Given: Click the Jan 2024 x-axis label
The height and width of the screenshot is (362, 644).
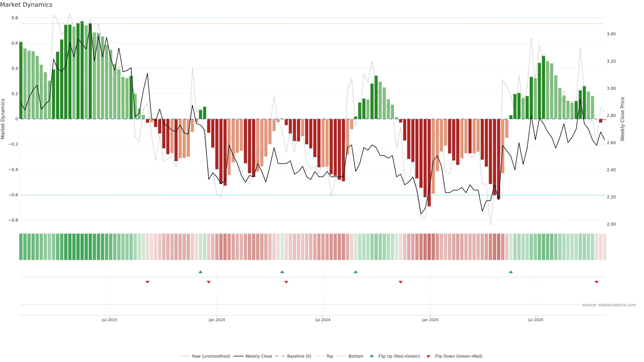Looking at the screenshot, I should point(217,320).
